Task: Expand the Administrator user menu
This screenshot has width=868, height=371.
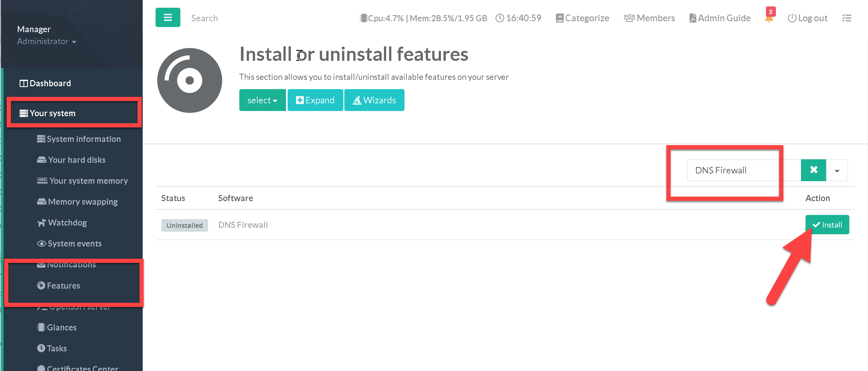Action: point(46,42)
